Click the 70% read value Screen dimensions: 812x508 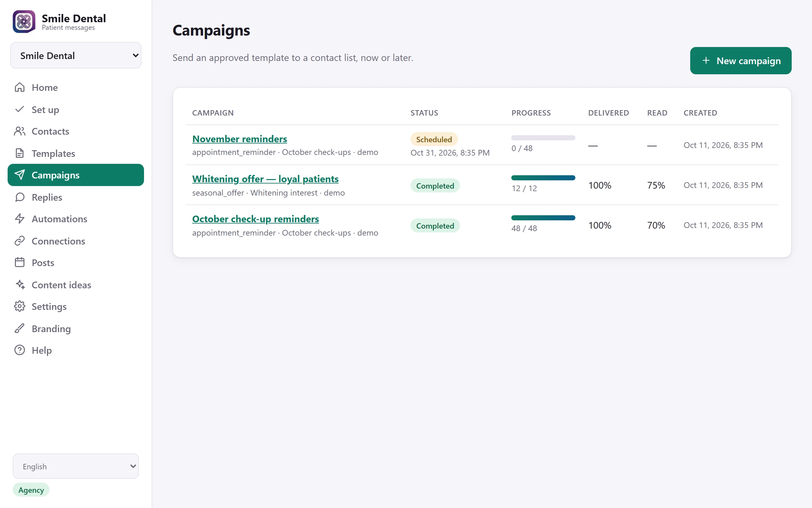tap(656, 225)
